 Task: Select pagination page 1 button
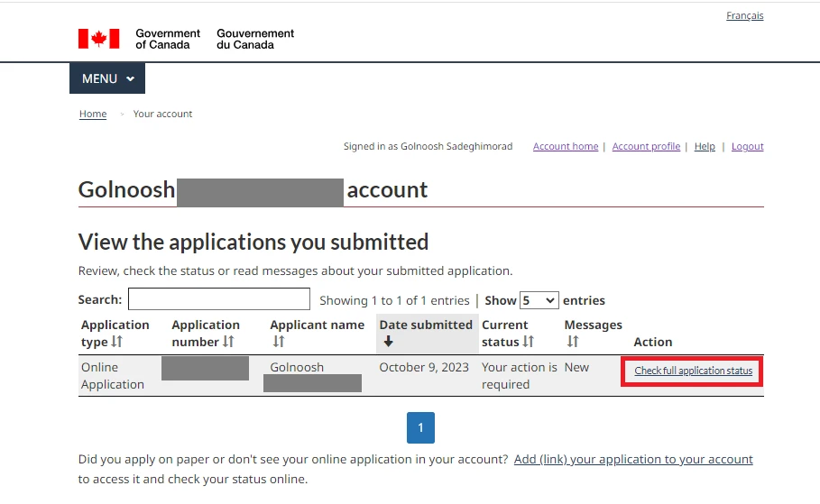pyautogui.click(x=420, y=427)
